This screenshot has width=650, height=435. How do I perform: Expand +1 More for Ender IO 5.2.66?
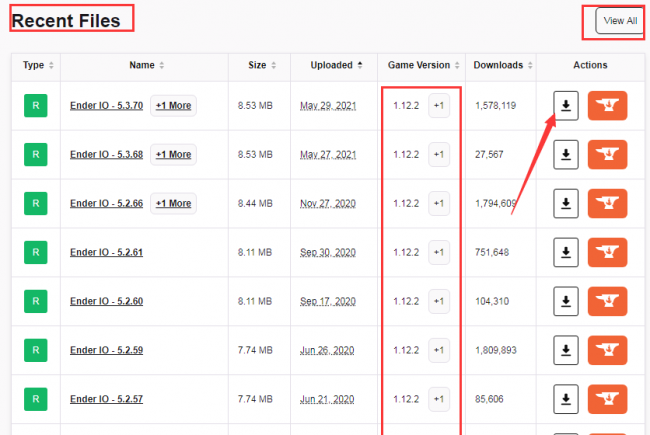(173, 204)
